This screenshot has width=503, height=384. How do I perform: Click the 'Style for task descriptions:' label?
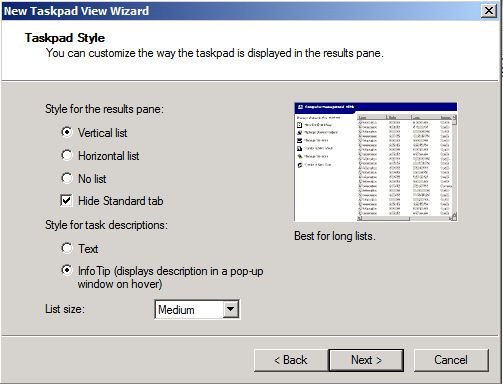coord(106,225)
